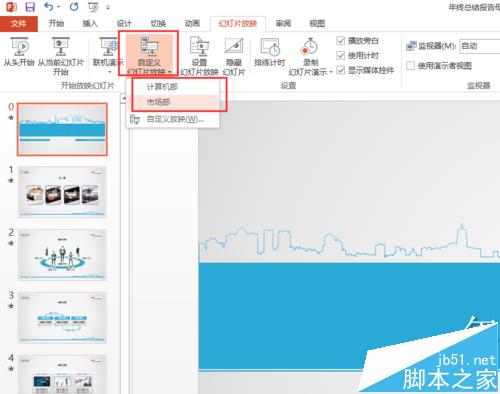Expand the 录制幻灯片演示 dropdown arrow
Viewport: 500px width, 394px height.
(331, 72)
